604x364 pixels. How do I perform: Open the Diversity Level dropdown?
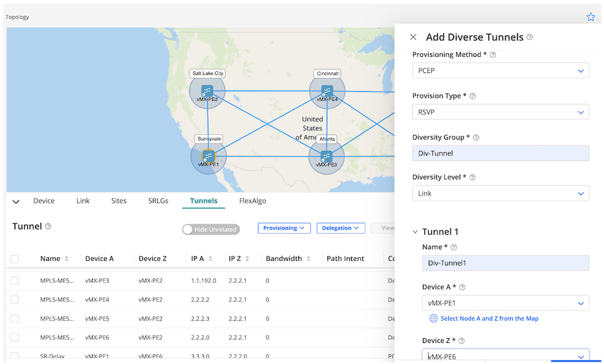[500, 193]
